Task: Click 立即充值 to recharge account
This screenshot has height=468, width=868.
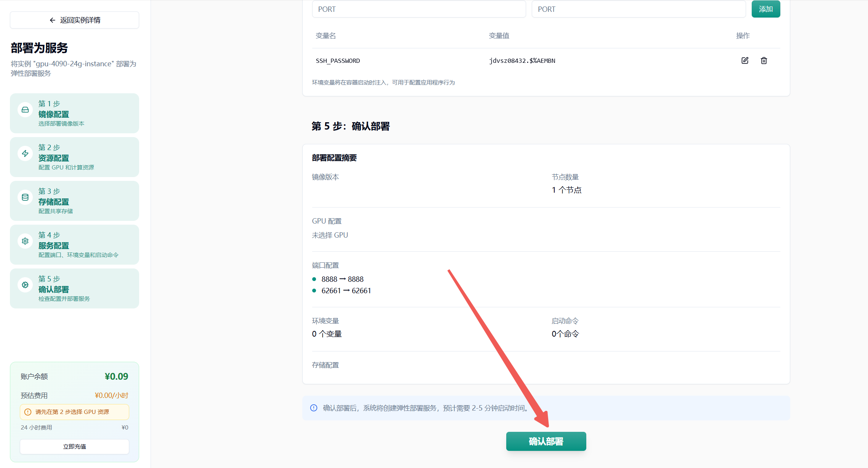Action: pos(75,446)
